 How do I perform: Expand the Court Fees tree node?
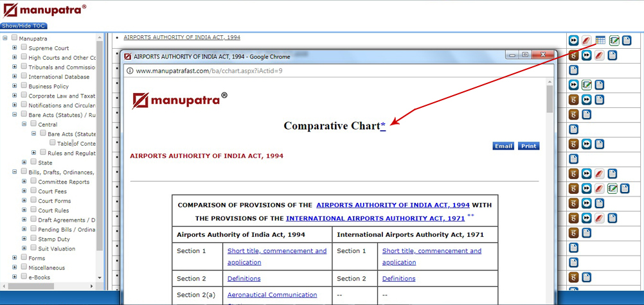[x=24, y=191]
